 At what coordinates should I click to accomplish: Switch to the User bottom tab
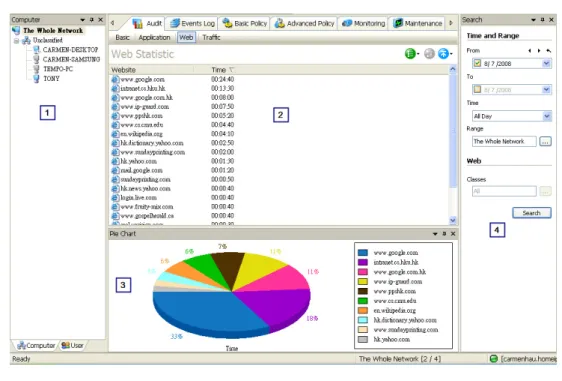[x=72, y=346]
